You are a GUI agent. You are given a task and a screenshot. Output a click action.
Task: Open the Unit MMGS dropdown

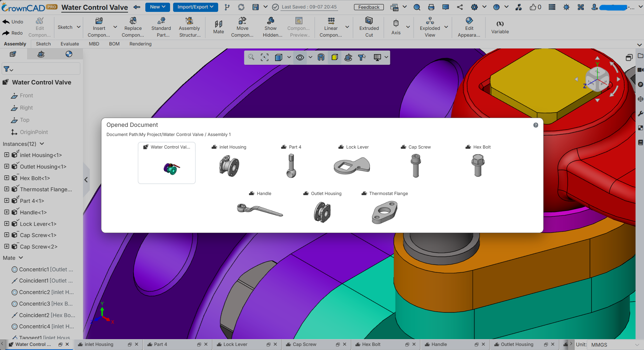(x=615, y=345)
